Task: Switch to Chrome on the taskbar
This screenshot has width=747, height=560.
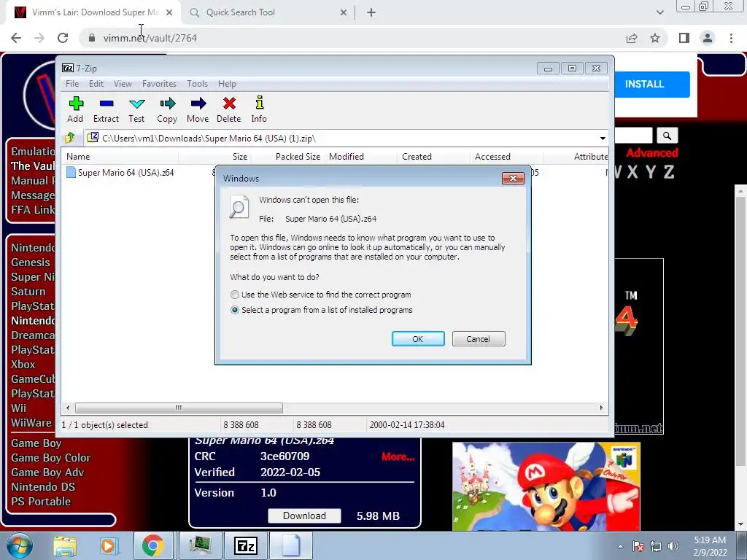Action: click(152, 545)
